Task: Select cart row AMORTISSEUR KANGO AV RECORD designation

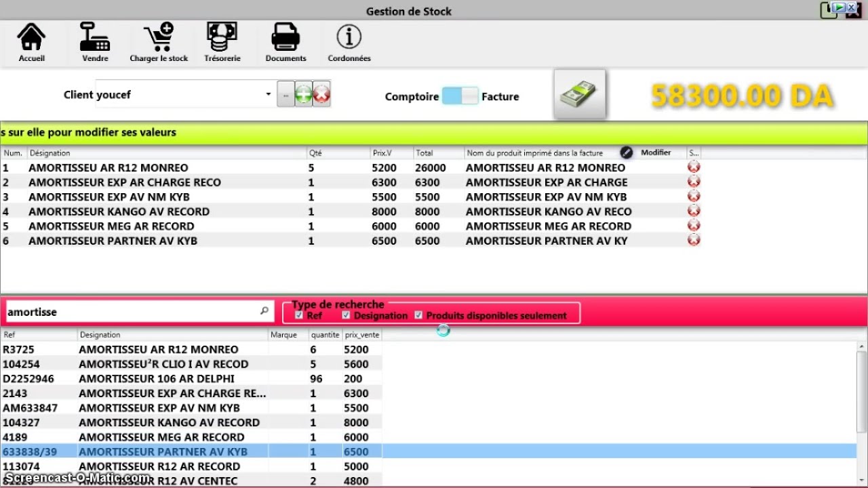Action: point(119,211)
